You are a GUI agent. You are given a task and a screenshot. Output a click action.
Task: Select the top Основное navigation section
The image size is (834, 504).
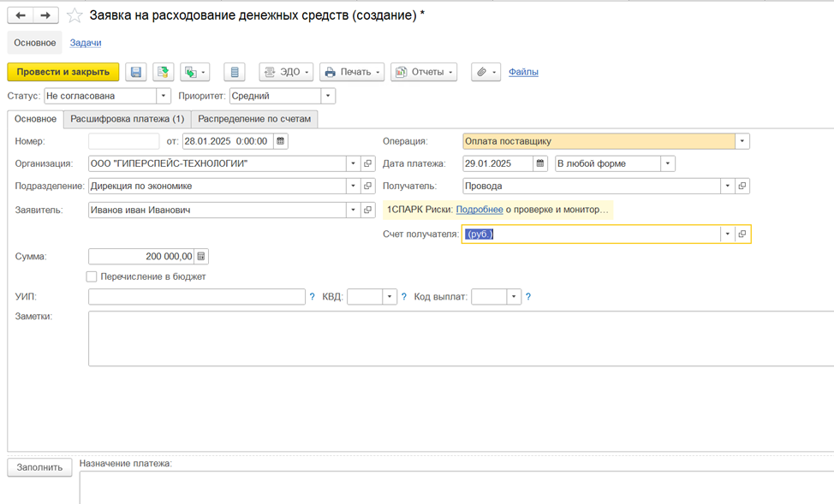pyautogui.click(x=34, y=43)
